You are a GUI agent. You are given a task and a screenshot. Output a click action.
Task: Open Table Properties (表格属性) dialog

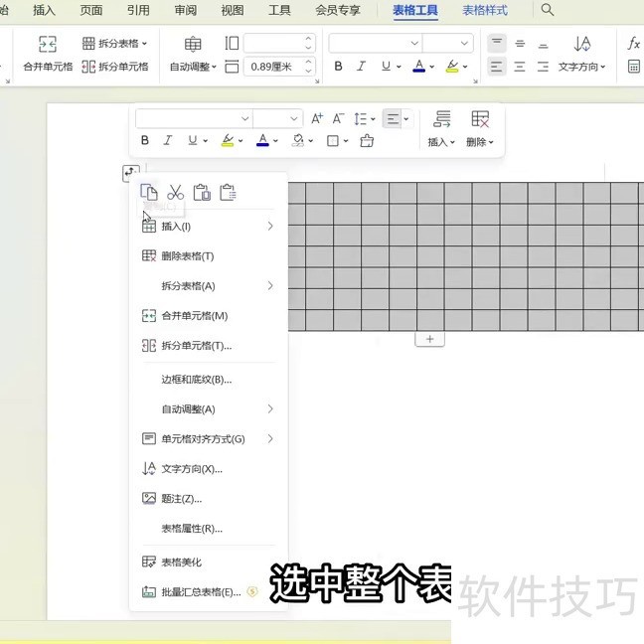(x=192, y=529)
